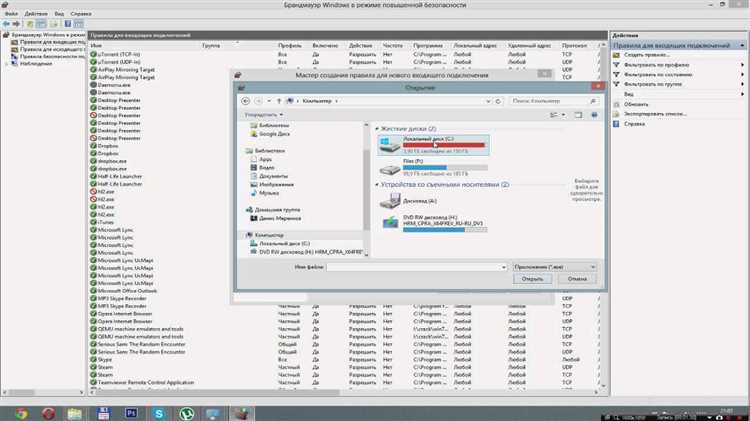The width and height of the screenshot is (750, 421).
Task: Open the Справка menu in menu bar
Action: click(x=81, y=14)
